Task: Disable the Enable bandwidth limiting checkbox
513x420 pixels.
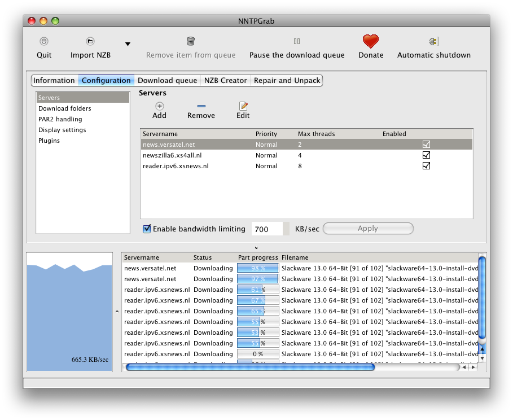Action: click(147, 229)
